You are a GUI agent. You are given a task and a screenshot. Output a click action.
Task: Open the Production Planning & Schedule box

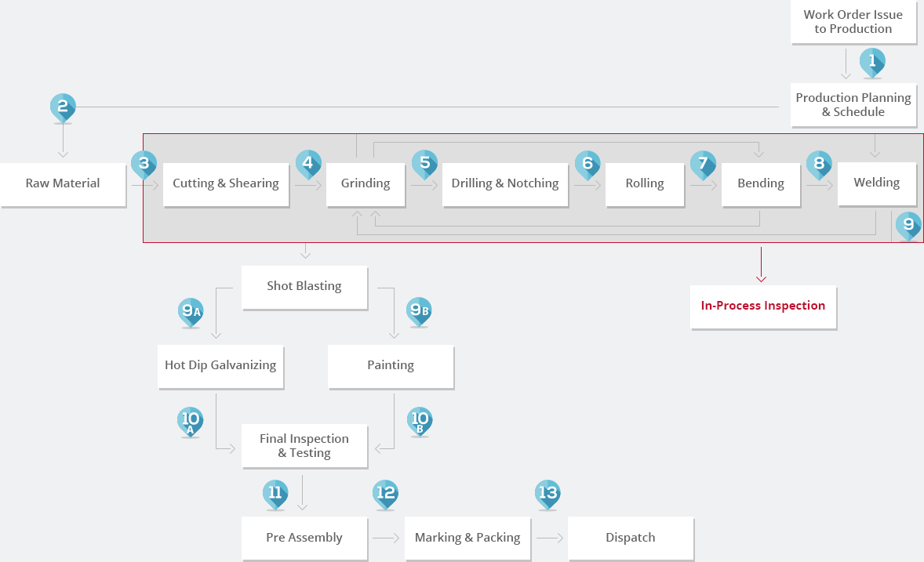(x=853, y=105)
